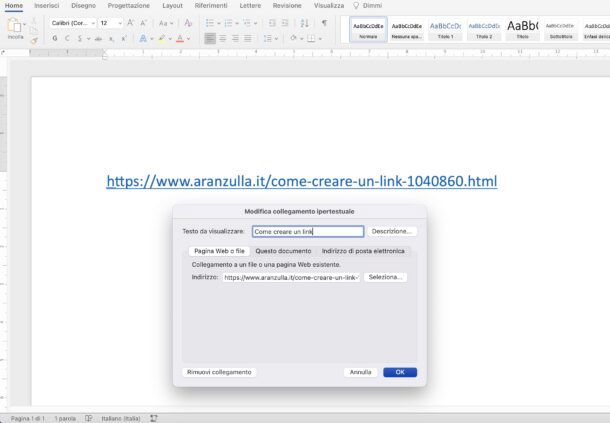This screenshot has height=423, width=610.
Task: Select Questo documento tab in dialog
Action: pos(283,251)
